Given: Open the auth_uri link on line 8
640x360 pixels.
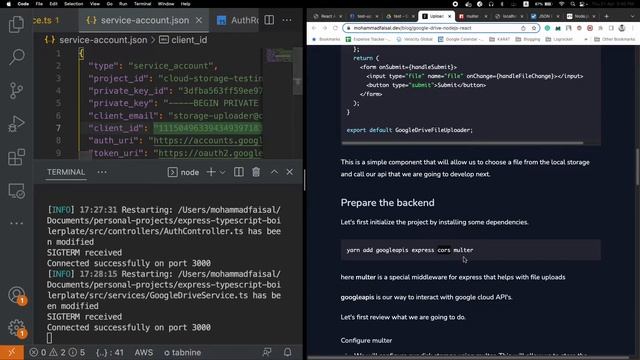Looking at the screenshot, I should point(208,141).
